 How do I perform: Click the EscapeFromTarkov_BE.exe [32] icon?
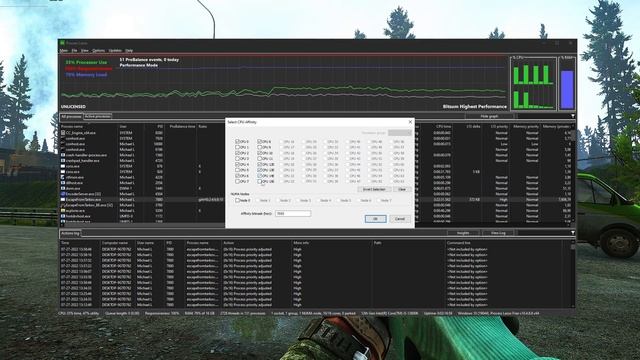(x=63, y=205)
